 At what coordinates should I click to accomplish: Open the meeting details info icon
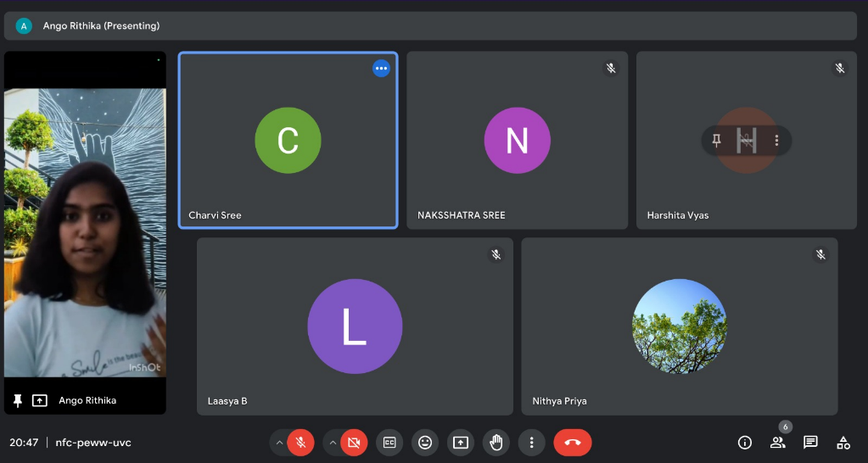[745, 443]
